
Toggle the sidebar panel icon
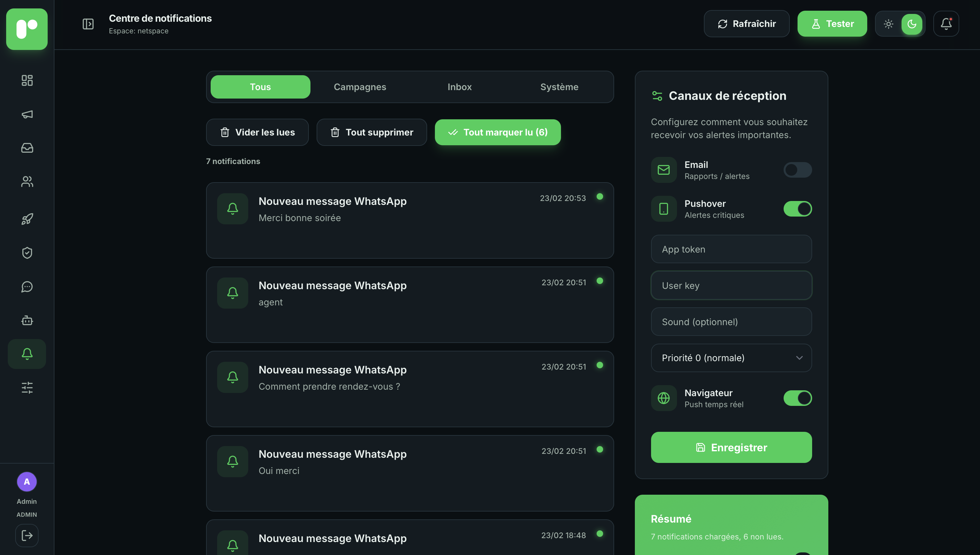pos(88,24)
